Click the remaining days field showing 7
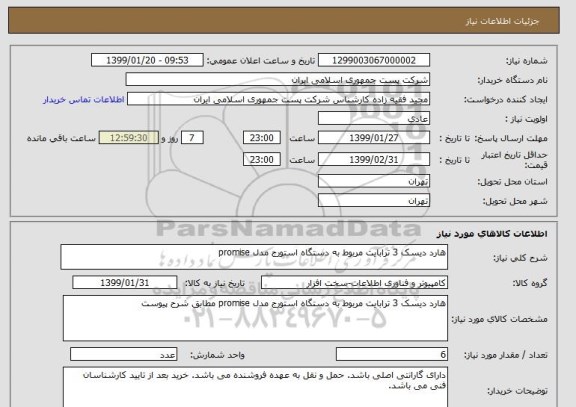 (x=192, y=138)
